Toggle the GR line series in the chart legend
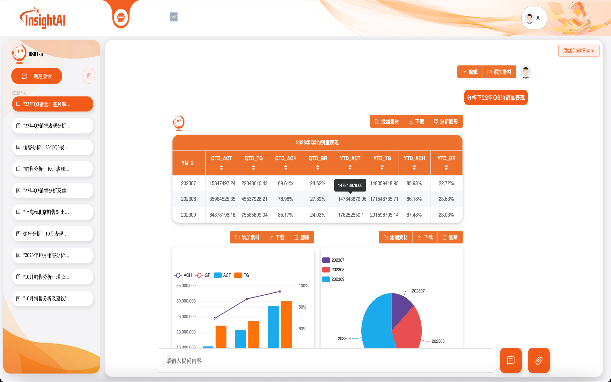The image size is (611, 382). pyautogui.click(x=203, y=275)
